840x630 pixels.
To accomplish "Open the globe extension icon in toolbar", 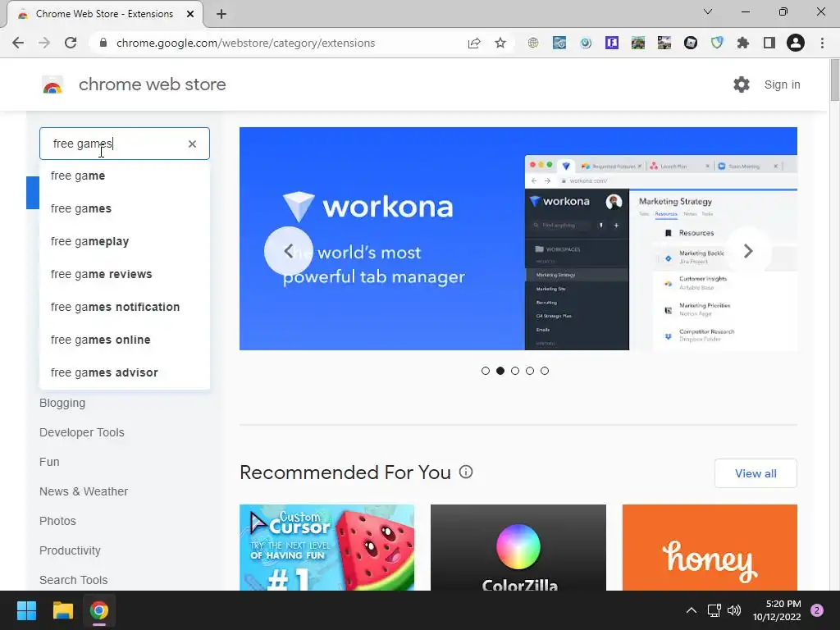I will click(533, 43).
